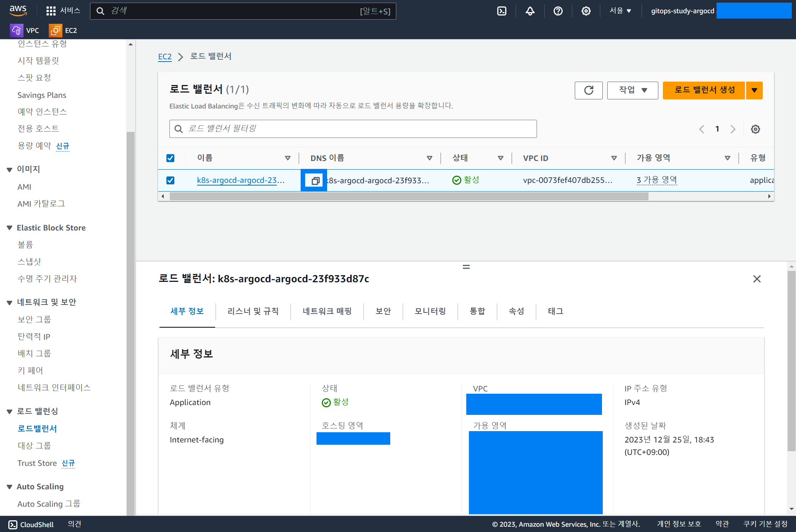Open the Services grid menu
This screenshot has width=796, height=532.
51,11
